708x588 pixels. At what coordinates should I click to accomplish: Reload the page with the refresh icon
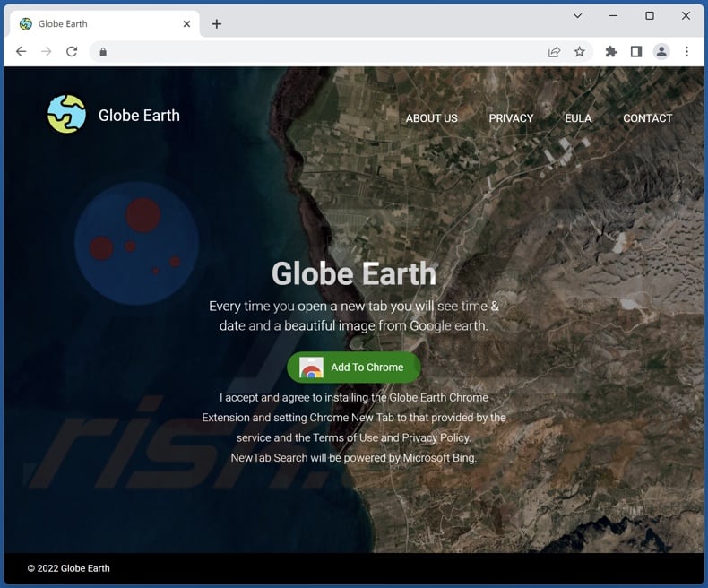tap(72, 52)
